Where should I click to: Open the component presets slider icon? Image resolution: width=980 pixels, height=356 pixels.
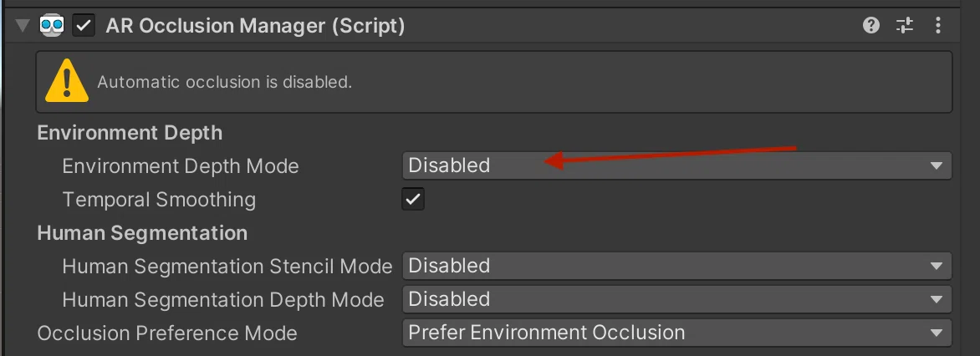click(x=905, y=26)
